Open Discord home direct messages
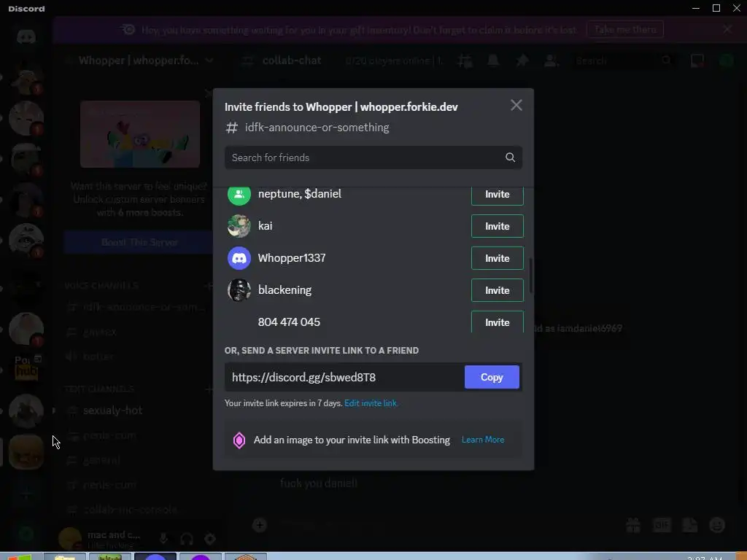This screenshot has width=747, height=560. (x=26, y=36)
